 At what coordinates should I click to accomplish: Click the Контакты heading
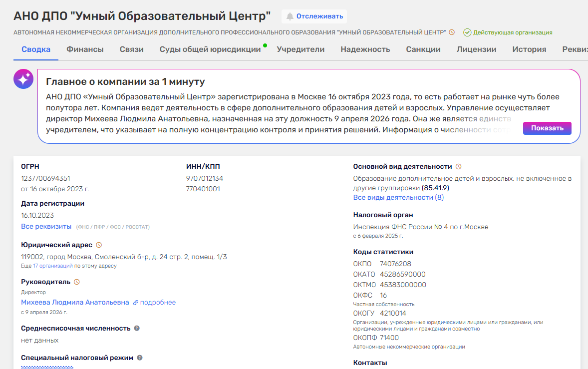pyautogui.click(x=370, y=363)
